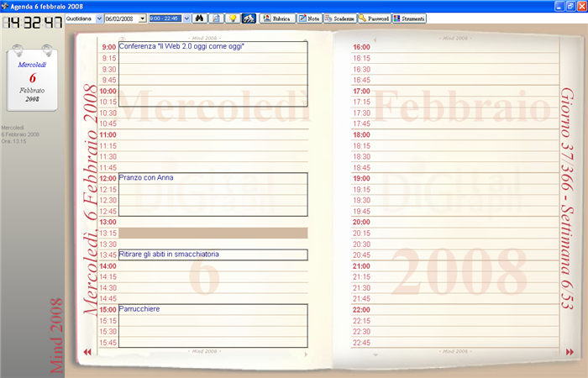The height and width of the screenshot is (378, 588).
Task: Click the 18:00 time slot label
Action: click(361, 135)
